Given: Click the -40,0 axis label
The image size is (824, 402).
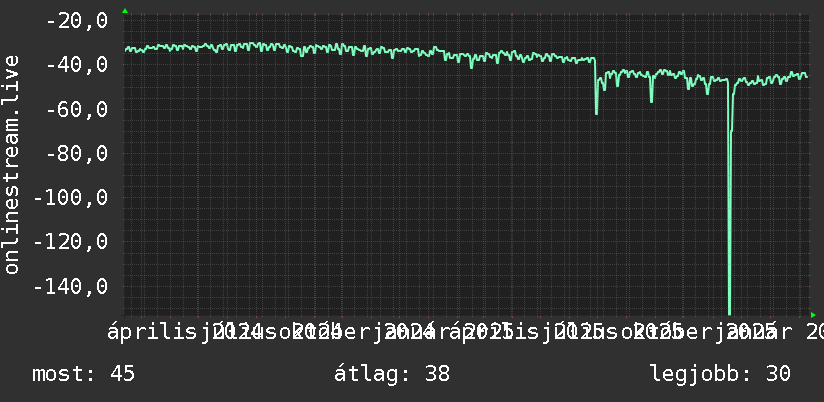Looking at the screenshot, I should [77, 65].
